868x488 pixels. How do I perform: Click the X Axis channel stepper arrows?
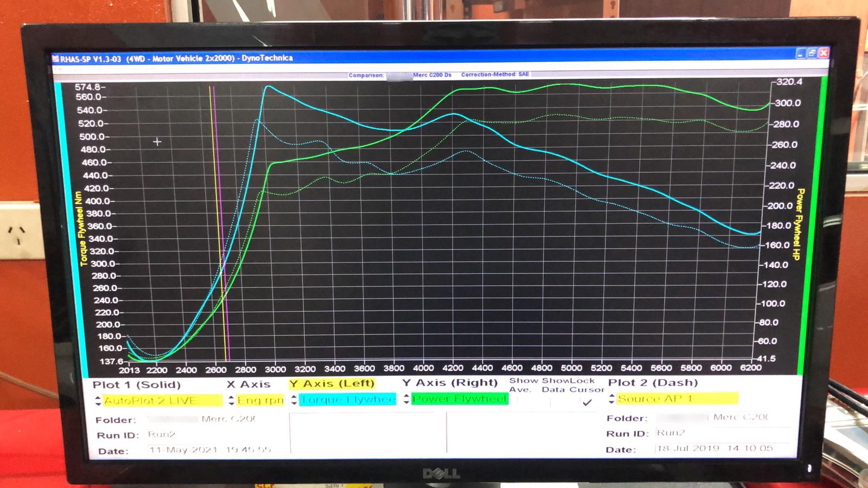(232, 400)
